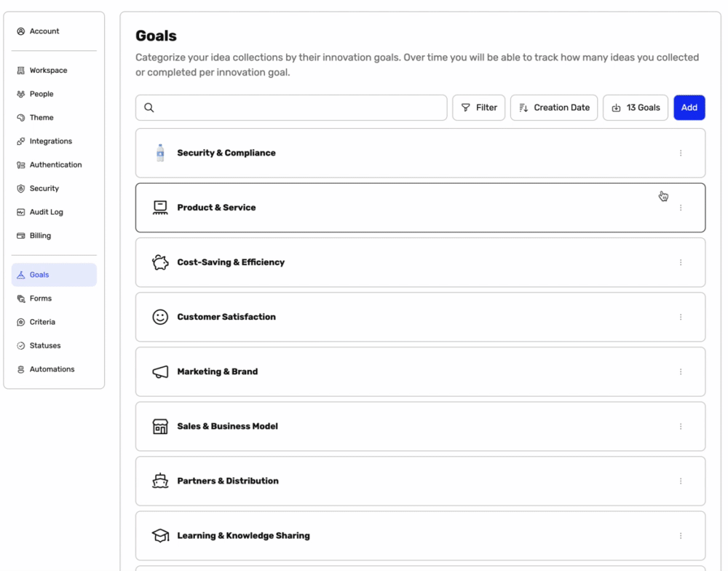Click the graduation cap icon of Learning & Knowledge Sharing
The image size is (728, 571).
160,536
